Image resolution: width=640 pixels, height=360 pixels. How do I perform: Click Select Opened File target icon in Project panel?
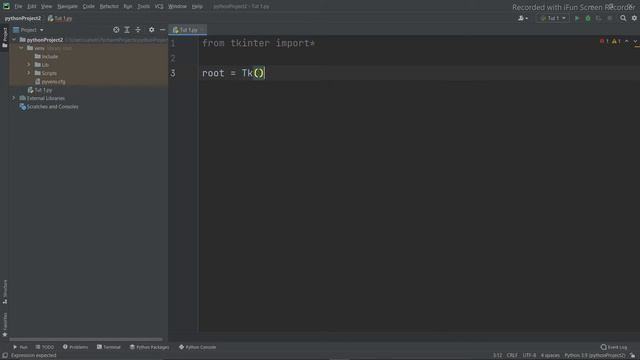point(116,30)
